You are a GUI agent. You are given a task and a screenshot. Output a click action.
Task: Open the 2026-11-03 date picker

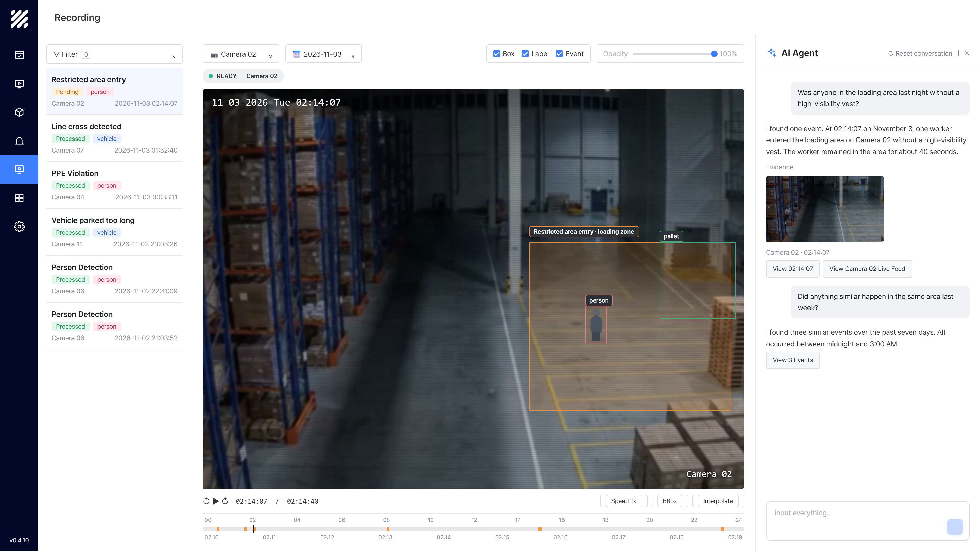[323, 54]
